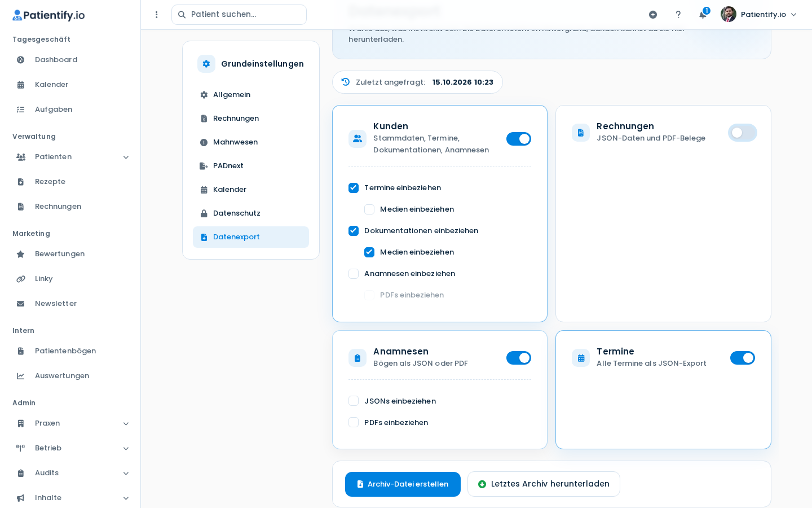Uncheck Dokumentationen einbeziehen checkbox
The height and width of the screenshot is (508, 812).
point(354,231)
